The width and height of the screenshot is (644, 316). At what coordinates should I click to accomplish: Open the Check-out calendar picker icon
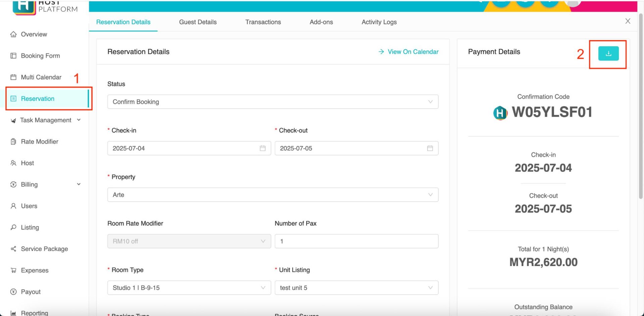430,148
